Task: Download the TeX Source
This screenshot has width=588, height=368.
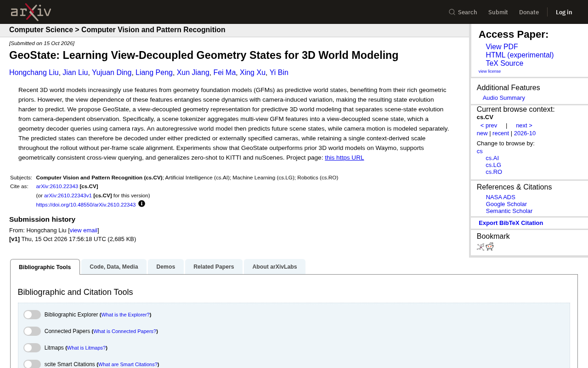Action: coord(504,63)
